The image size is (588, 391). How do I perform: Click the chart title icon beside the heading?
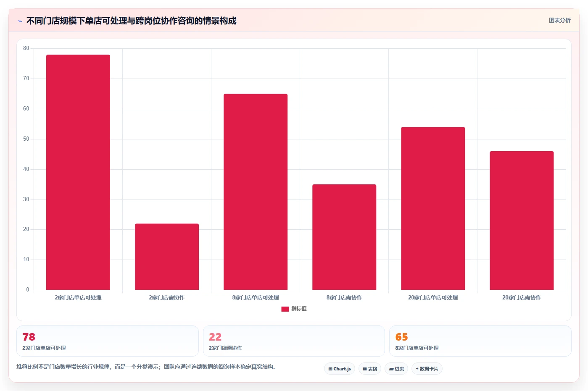tap(20, 21)
